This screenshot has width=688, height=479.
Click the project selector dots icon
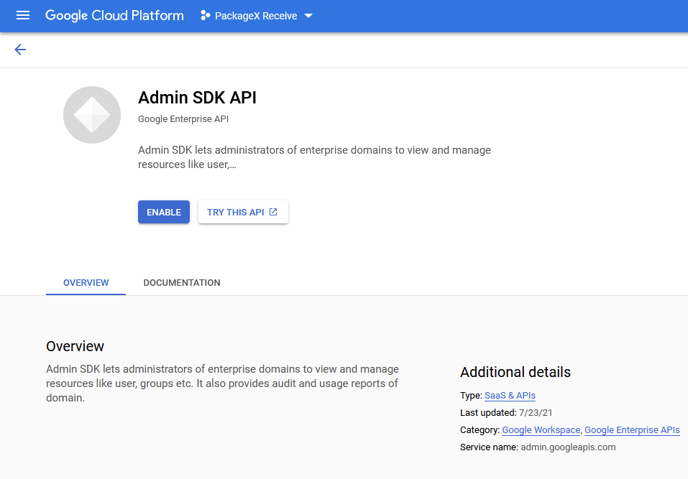205,16
